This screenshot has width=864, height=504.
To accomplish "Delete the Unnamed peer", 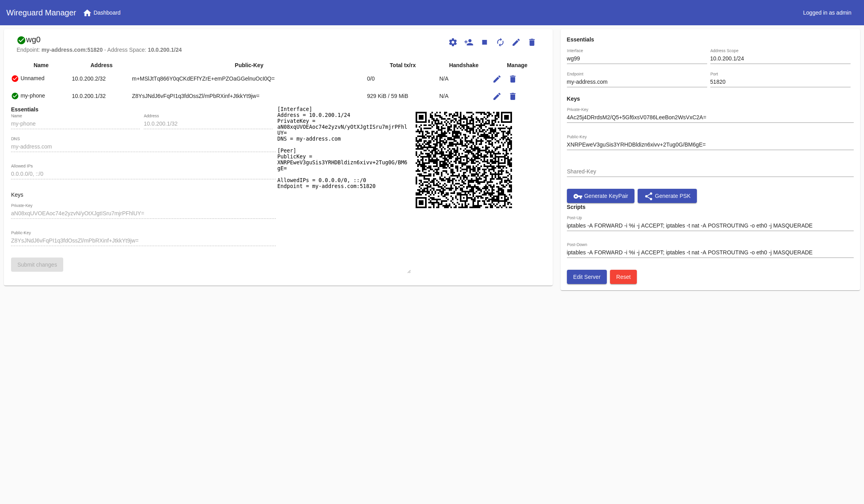I will 513,79.
